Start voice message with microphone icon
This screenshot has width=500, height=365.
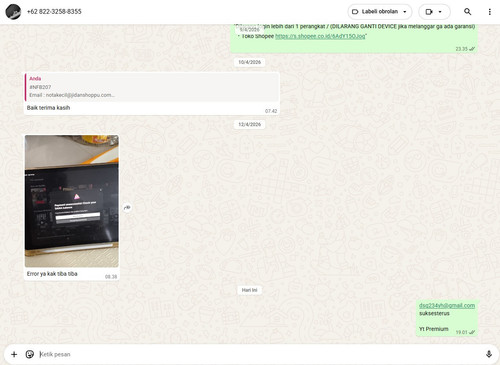pyautogui.click(x=489, y=354)
